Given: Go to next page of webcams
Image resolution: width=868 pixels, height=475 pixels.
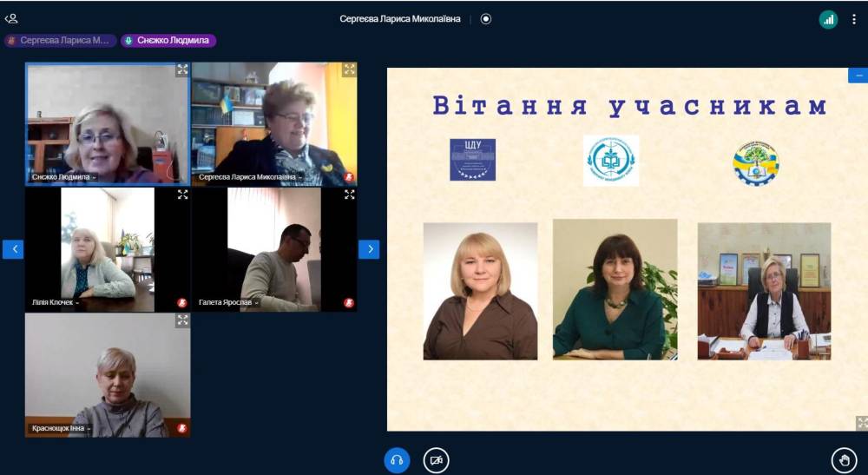Looking at the screenshot, I should click(369, 249).
